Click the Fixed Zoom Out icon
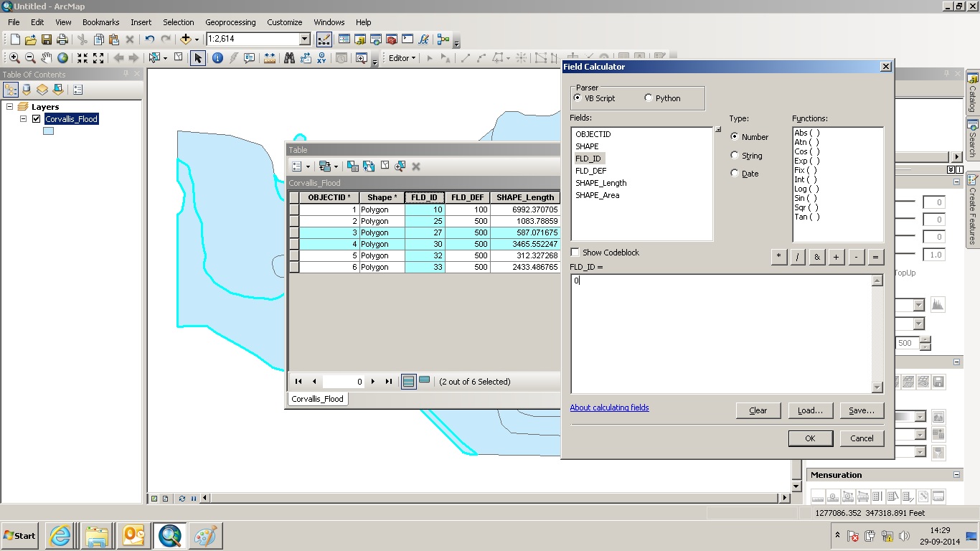 coord(98,58)
